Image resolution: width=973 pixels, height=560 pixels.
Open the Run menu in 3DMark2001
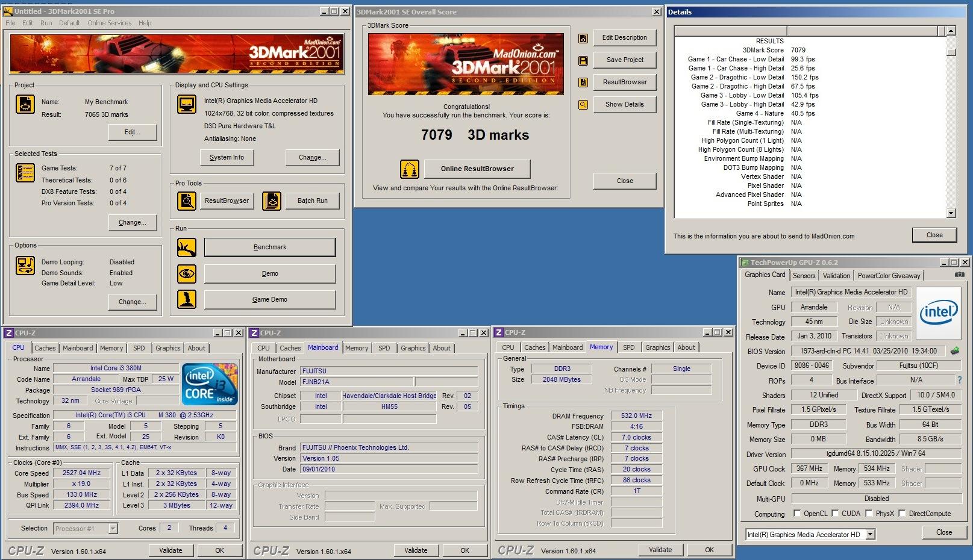pos(46,23)
